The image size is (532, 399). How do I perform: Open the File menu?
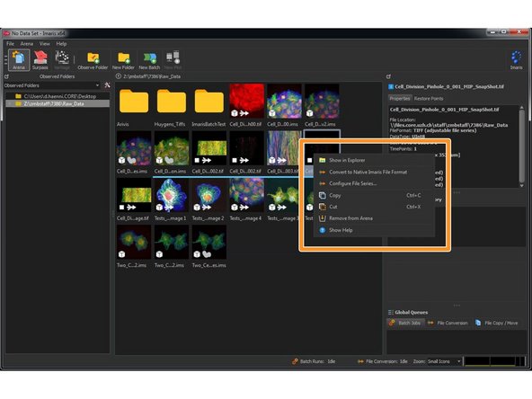[x=10, y=44]
